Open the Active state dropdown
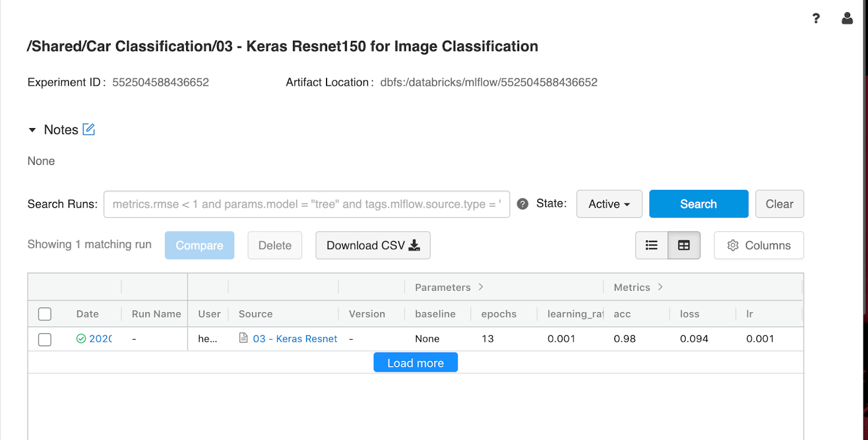 point(609,204)
